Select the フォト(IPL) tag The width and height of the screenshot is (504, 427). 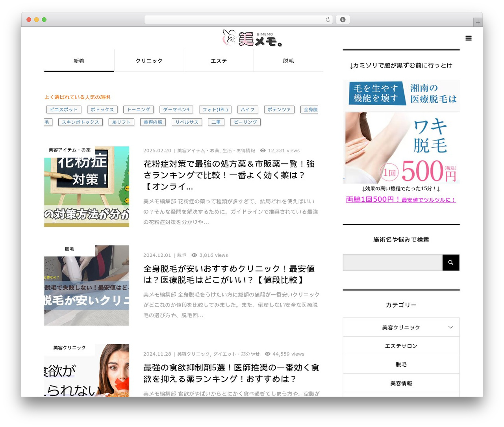pos(215,110)
